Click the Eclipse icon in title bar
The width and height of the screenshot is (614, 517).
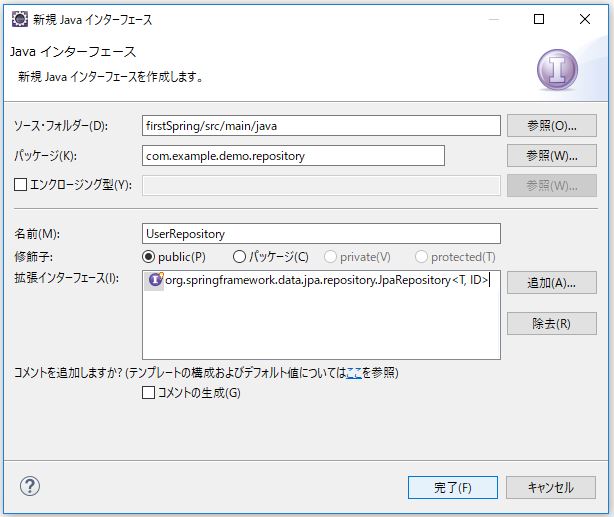20,19
